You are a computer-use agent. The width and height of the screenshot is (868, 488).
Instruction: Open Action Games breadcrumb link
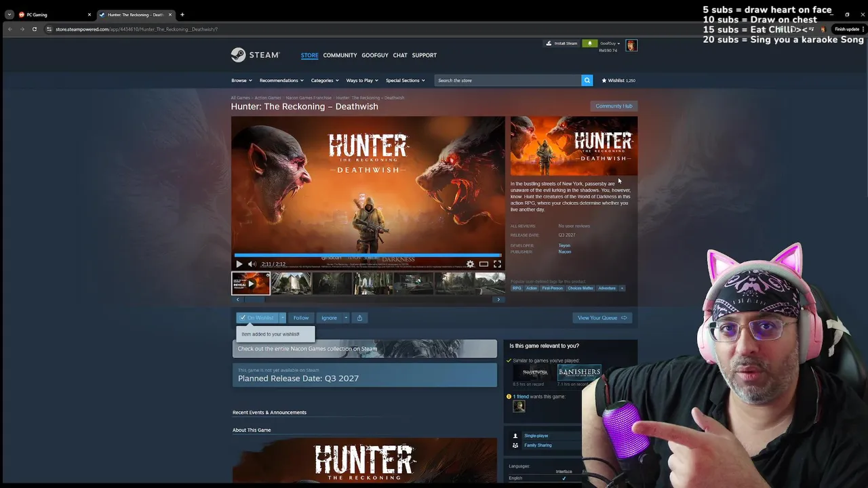click(268, 98)
